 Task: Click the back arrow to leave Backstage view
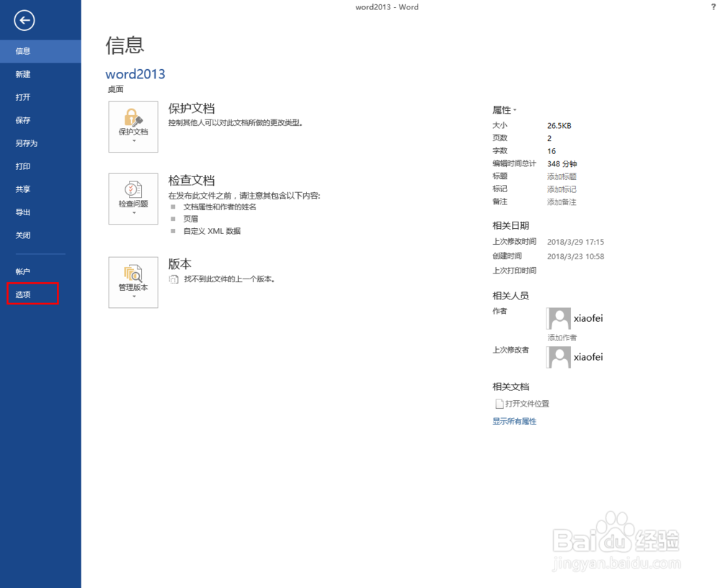click(24, 20)
